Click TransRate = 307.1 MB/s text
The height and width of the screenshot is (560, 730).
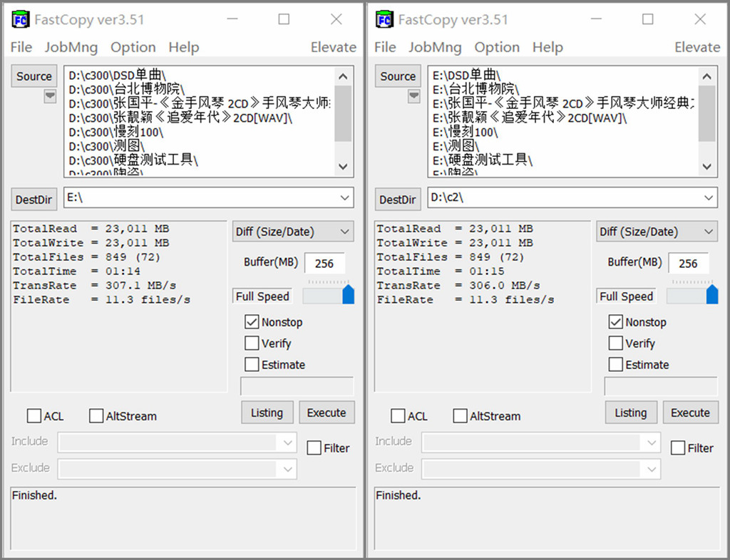point(95,286)
